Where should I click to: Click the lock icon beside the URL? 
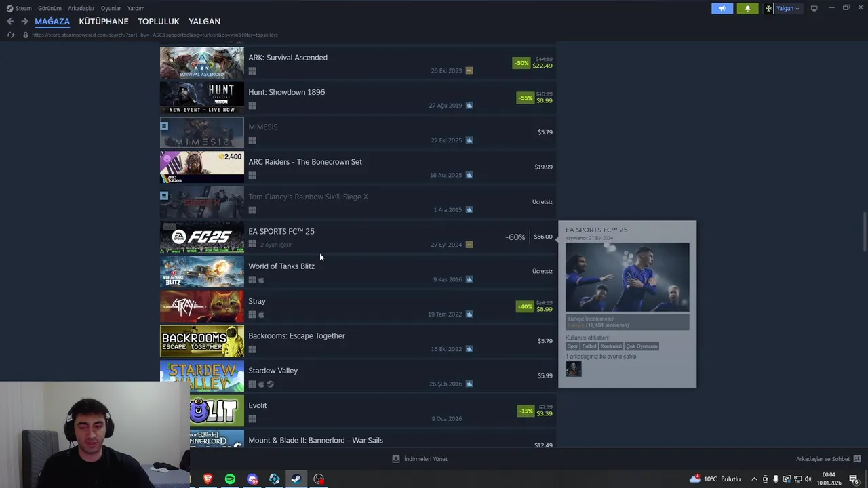26,35
